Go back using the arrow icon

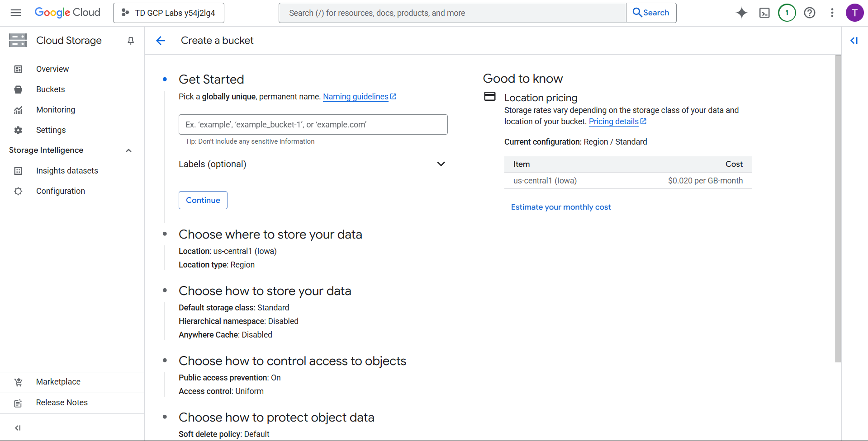(161, 41)
